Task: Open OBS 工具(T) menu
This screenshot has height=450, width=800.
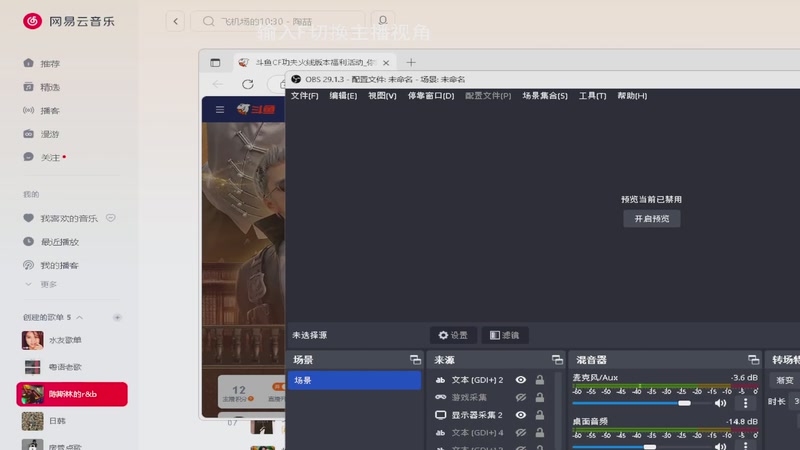Action: (592, 96)
